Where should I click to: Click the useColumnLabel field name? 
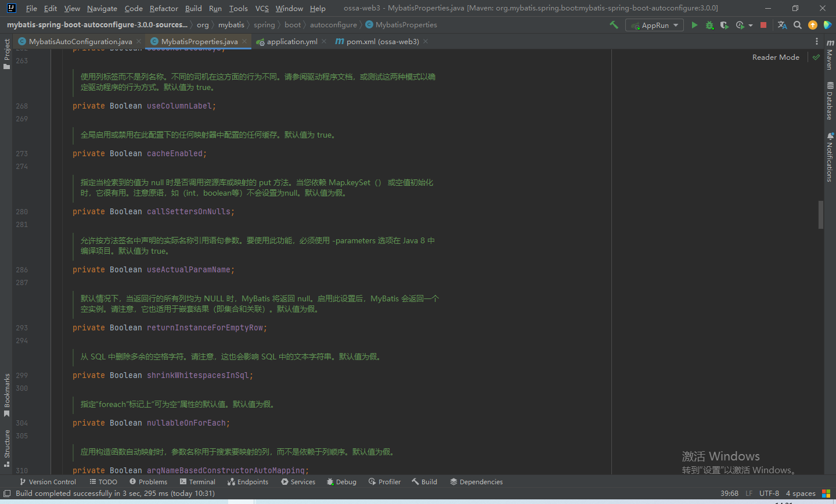[180, 106]
